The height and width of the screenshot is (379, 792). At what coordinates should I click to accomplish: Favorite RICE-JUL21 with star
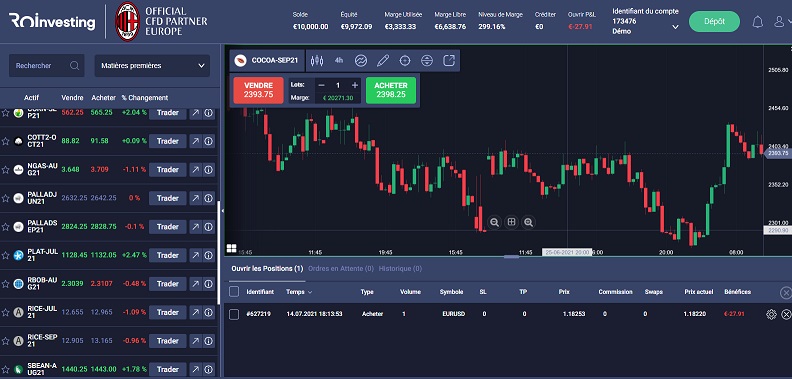(5, 312)
